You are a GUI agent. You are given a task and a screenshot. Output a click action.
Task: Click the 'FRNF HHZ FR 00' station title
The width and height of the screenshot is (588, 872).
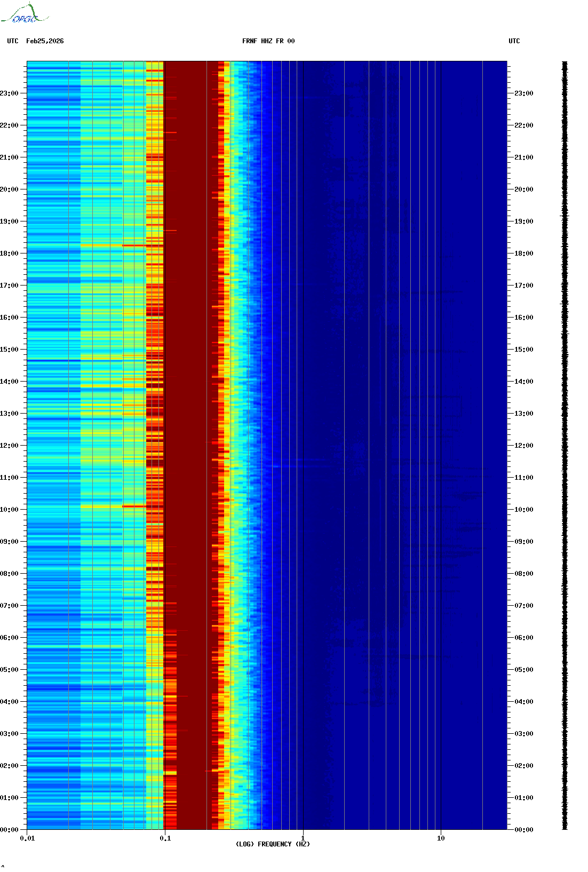(268, 41)
